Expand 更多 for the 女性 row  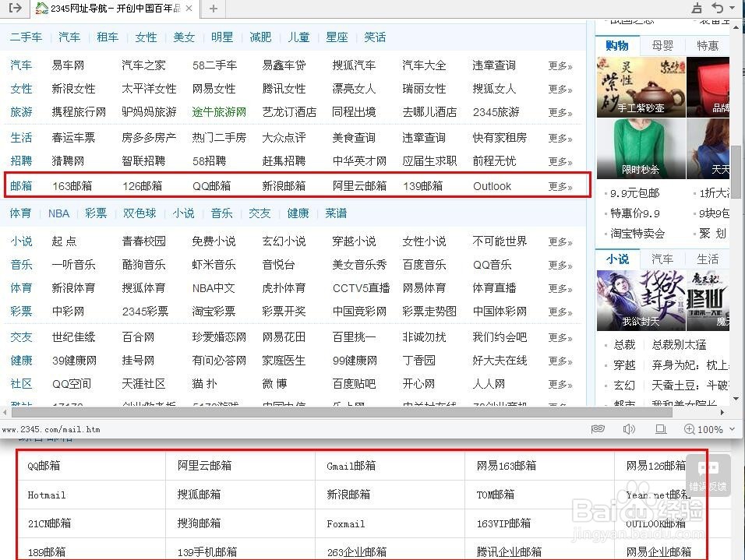(x=560, y=89)
